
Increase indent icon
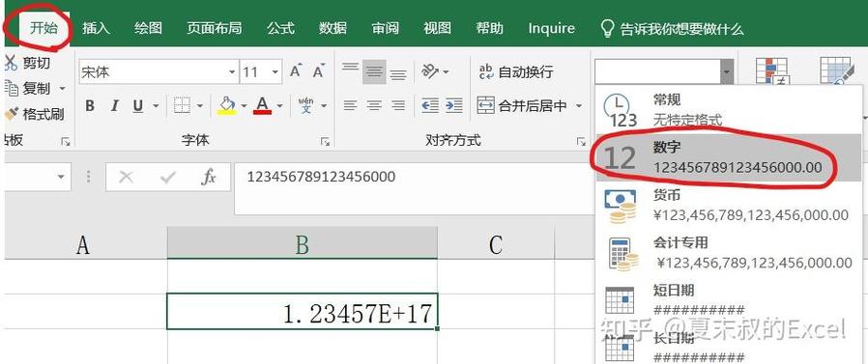(x=454, y=105)
